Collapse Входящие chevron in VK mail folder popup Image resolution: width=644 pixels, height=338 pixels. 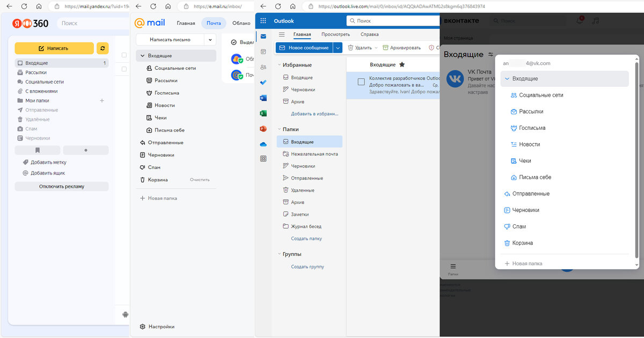click(x=506, y=79)
